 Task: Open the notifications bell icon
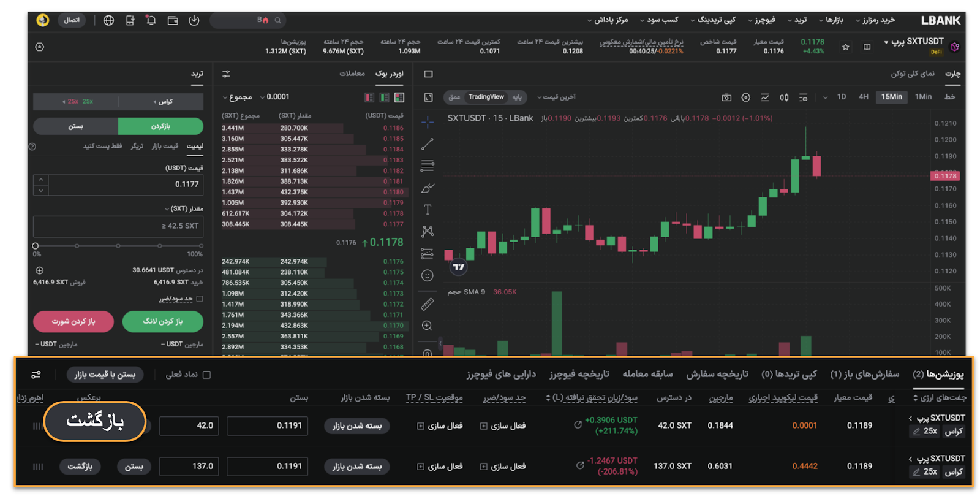click(151, 20)
